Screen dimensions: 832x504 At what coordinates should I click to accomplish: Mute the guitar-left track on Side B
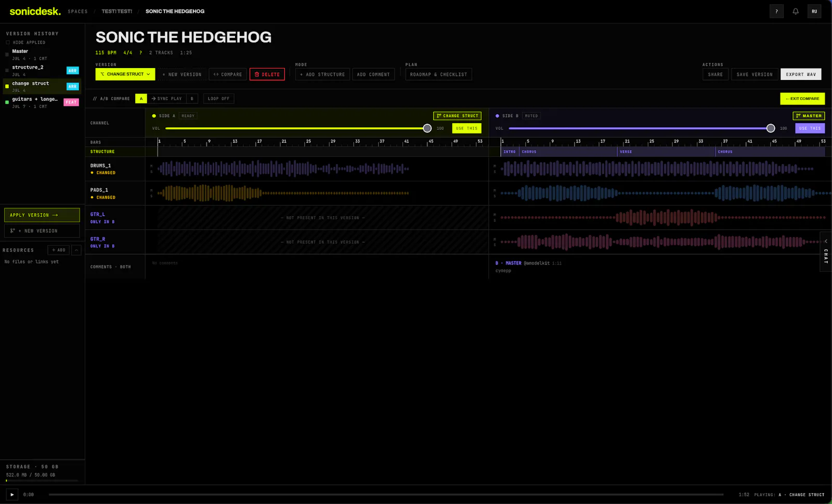[x=495, y=215]
